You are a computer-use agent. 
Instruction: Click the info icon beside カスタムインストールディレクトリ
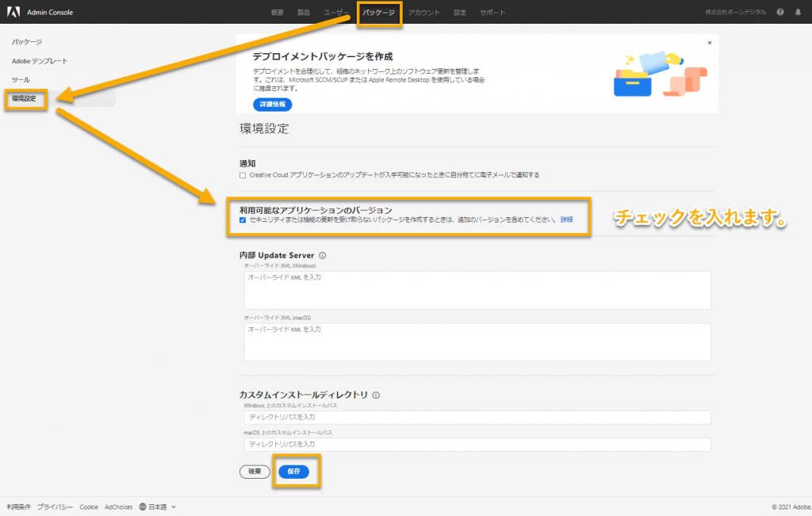coord(376,395)
